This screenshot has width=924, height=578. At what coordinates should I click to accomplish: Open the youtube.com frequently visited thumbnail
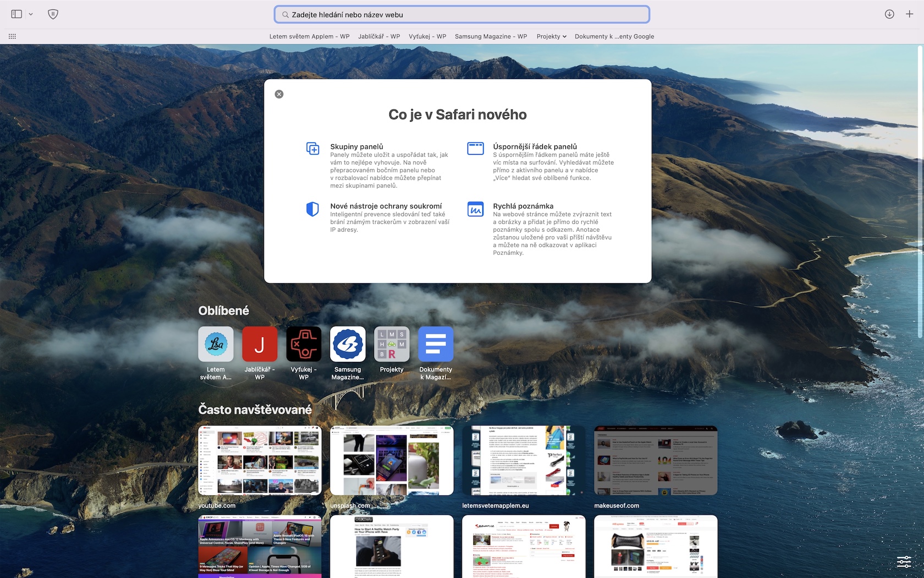click(260, 460)
